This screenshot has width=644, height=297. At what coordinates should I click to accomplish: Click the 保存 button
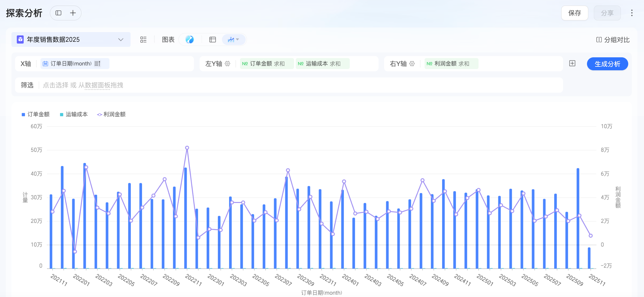[574, 13]
